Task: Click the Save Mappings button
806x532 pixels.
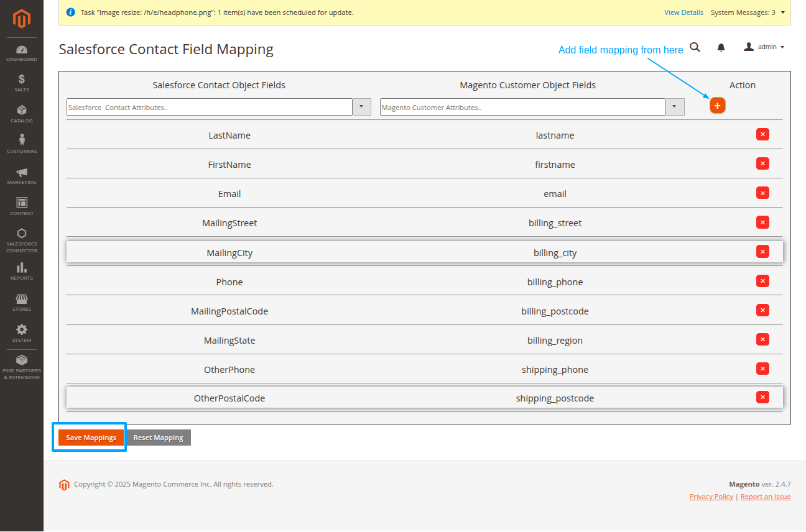Action: (x=90, y=437)
